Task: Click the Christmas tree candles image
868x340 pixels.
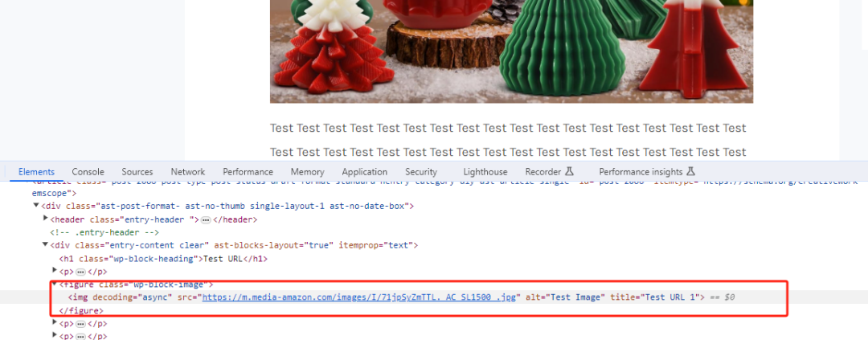Action: (511, 51)
